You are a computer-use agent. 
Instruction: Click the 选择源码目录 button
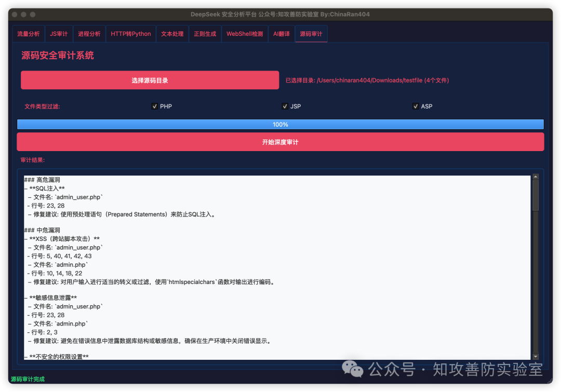[150, 80]
